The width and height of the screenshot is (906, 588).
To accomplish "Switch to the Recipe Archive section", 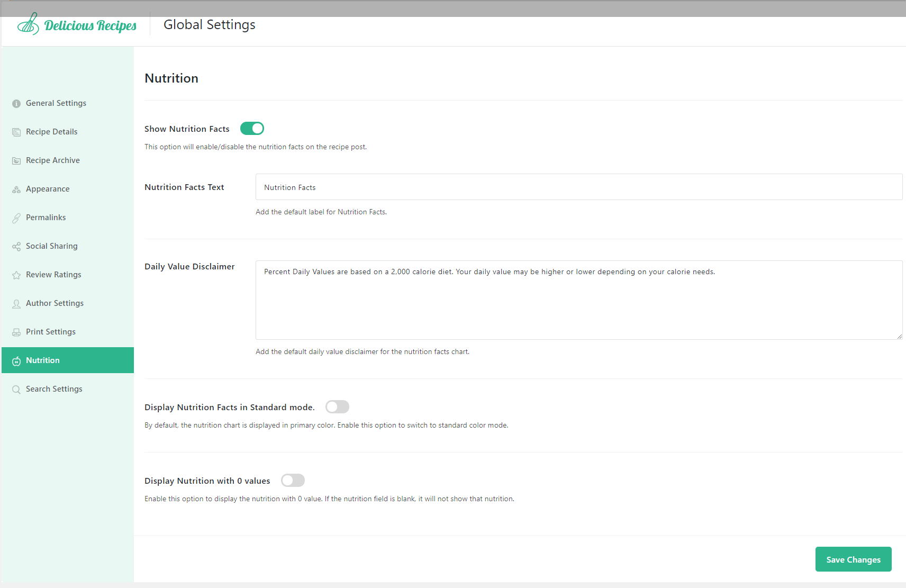I will tap(52, 160).
